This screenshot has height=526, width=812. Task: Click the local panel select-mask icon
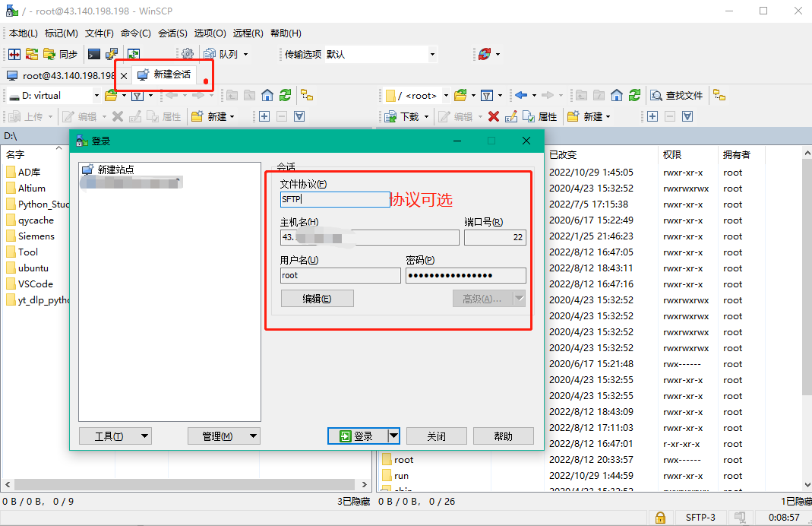coord(299,116)
